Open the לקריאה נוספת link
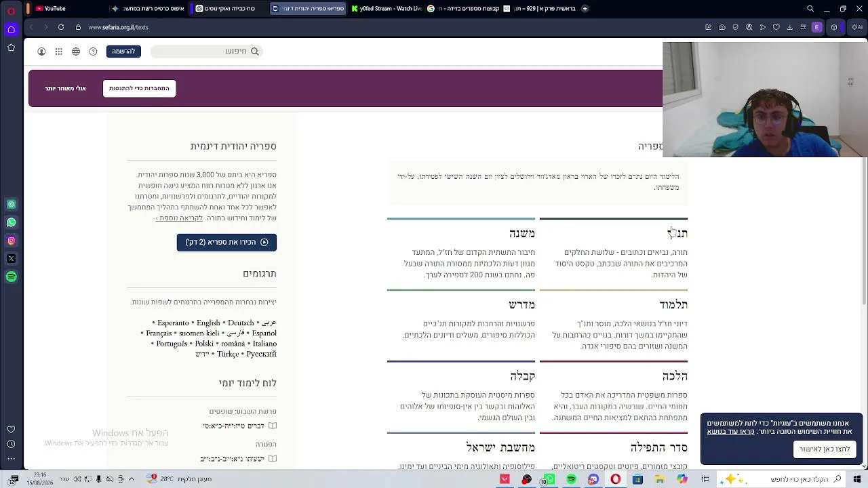868x488 pixels. [179, 218]
